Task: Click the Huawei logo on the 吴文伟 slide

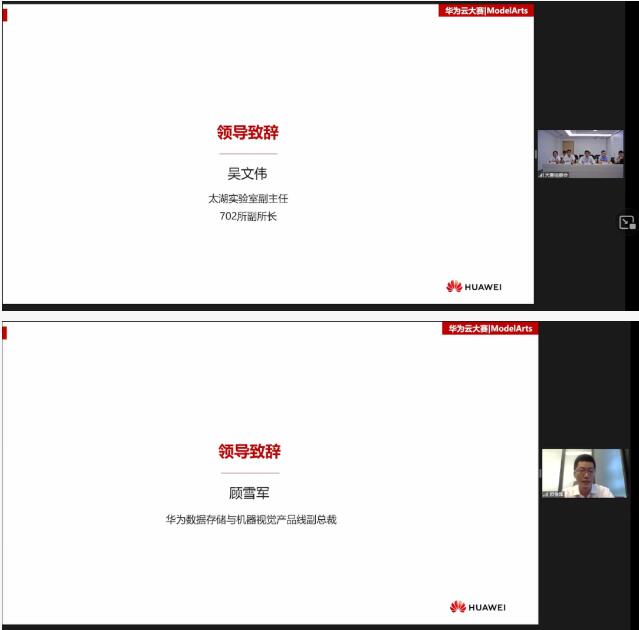Action: (474, 287)
